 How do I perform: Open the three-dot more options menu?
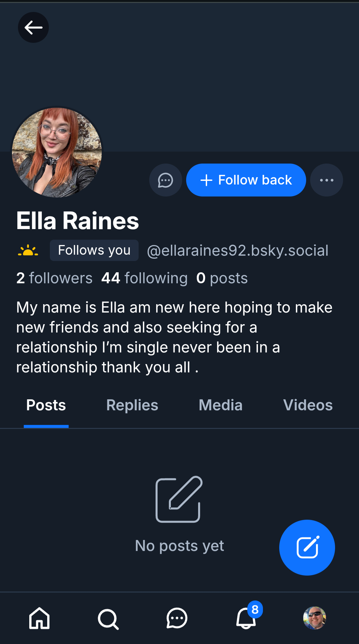click(326, 180)
